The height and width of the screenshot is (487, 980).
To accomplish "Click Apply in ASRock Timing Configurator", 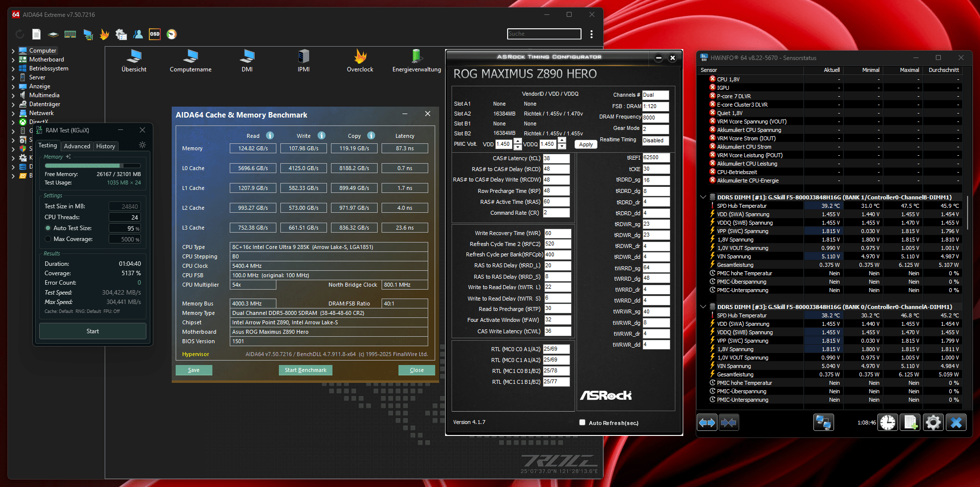I will [586, 144].
